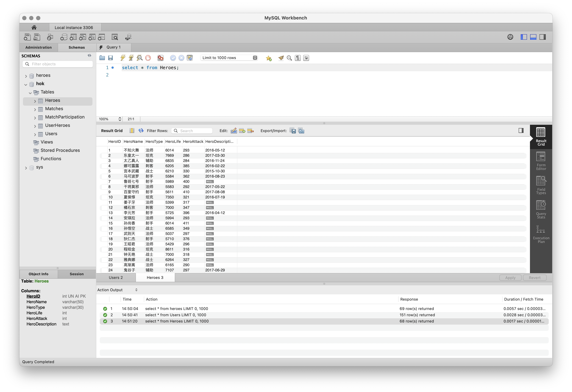This screenshot has height=392, width=572.
Task: Adjust the editor zoom stepper at 100%
Action: [120, 119]
